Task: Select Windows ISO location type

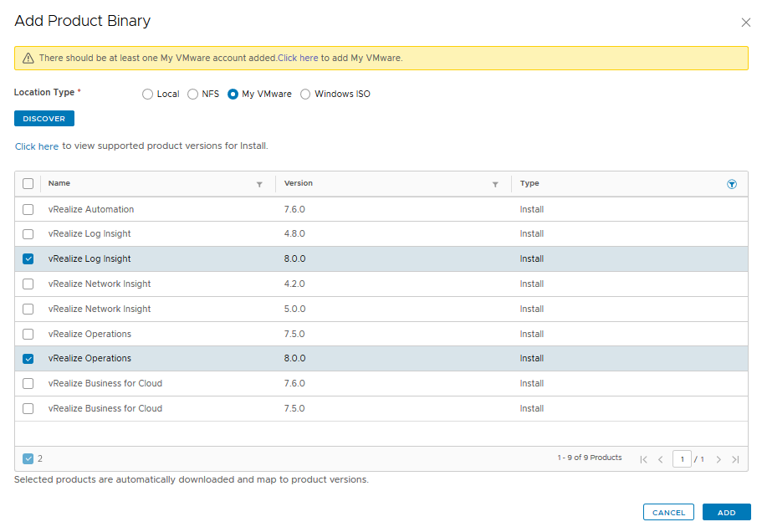Action: 305,95
